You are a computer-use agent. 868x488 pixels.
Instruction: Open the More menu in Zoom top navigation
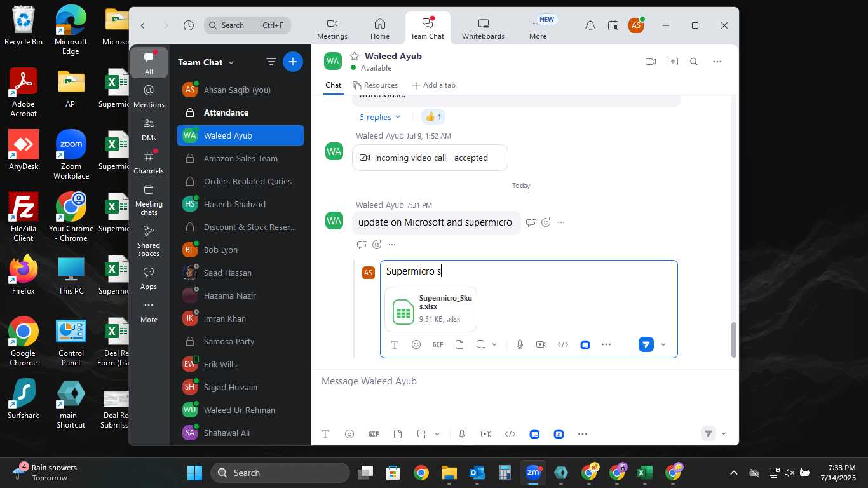[x=538, y=28]
